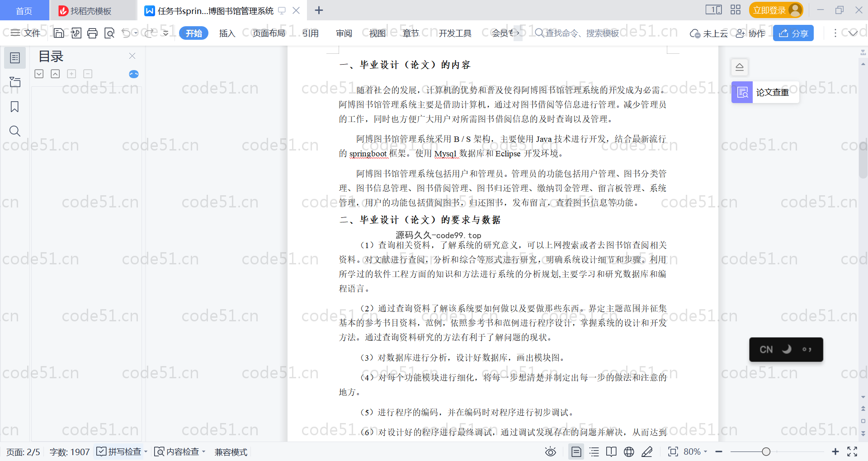Open the 内容检查 dropdown arrow

click(x=204, y=452)
